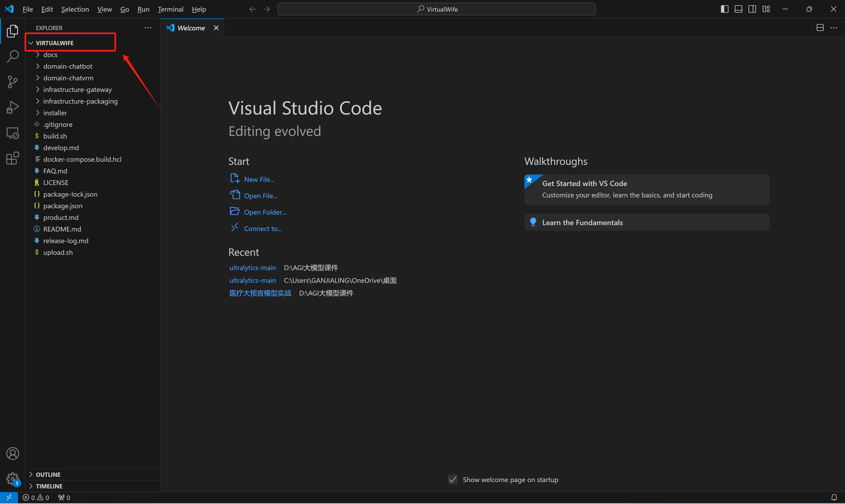The image size is (845, 504).
Task: Open recent 医疗大预言模型实战 folder
Action: point(260,293)
